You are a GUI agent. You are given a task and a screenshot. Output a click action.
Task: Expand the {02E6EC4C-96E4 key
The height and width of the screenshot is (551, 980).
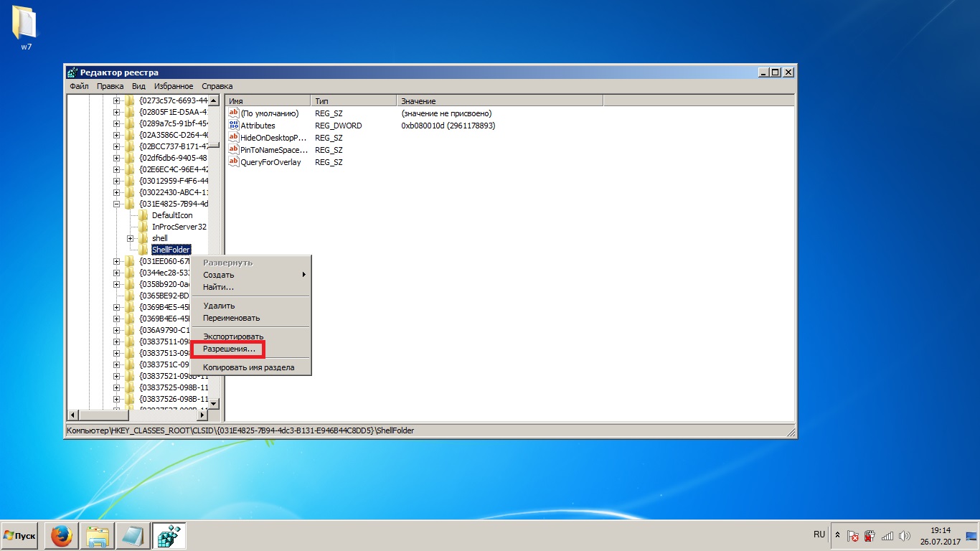[x=116, y=169]
